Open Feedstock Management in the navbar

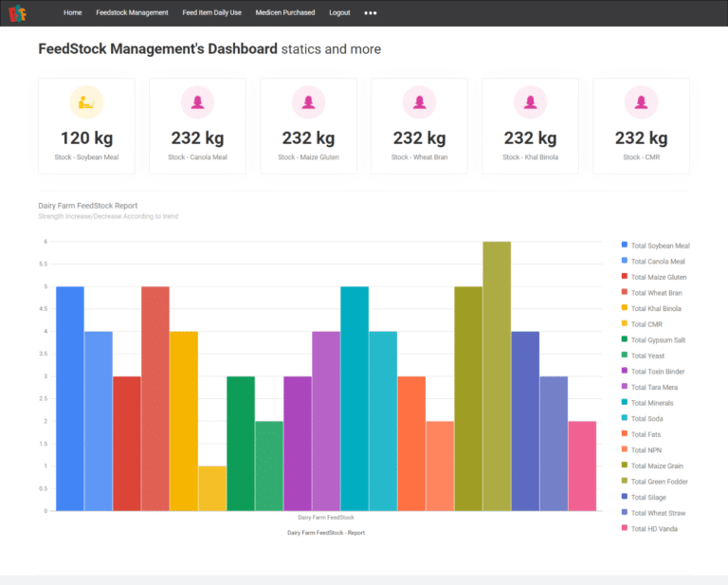click(132, 13)
